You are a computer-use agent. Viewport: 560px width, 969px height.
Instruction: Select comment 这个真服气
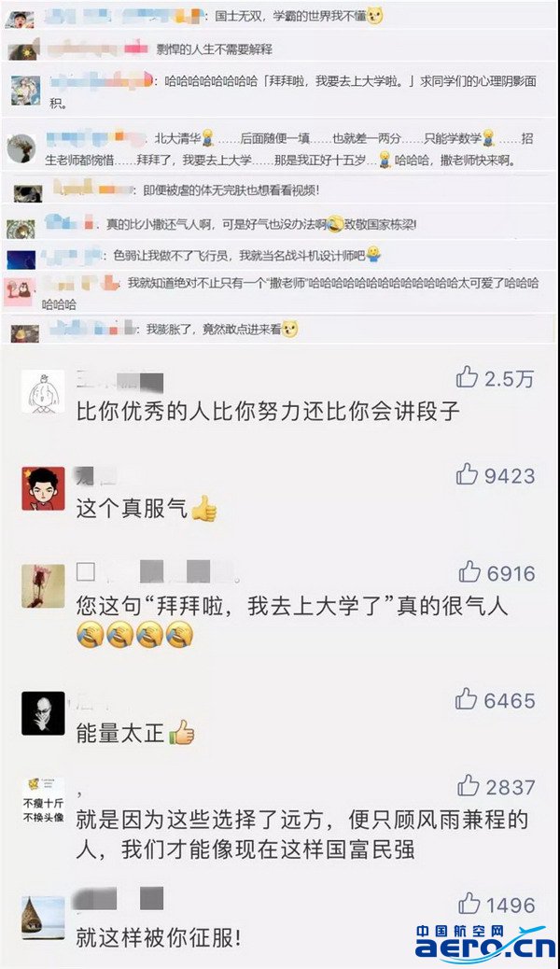(147, 509)
